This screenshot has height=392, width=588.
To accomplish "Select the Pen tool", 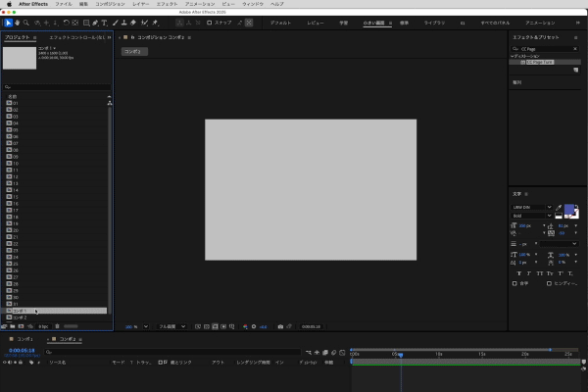I will [95, 23].
